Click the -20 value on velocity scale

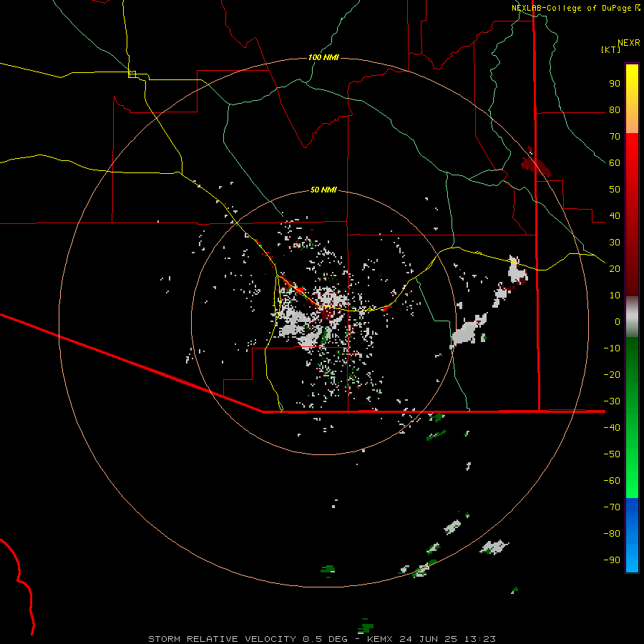(x=612, y=374)
